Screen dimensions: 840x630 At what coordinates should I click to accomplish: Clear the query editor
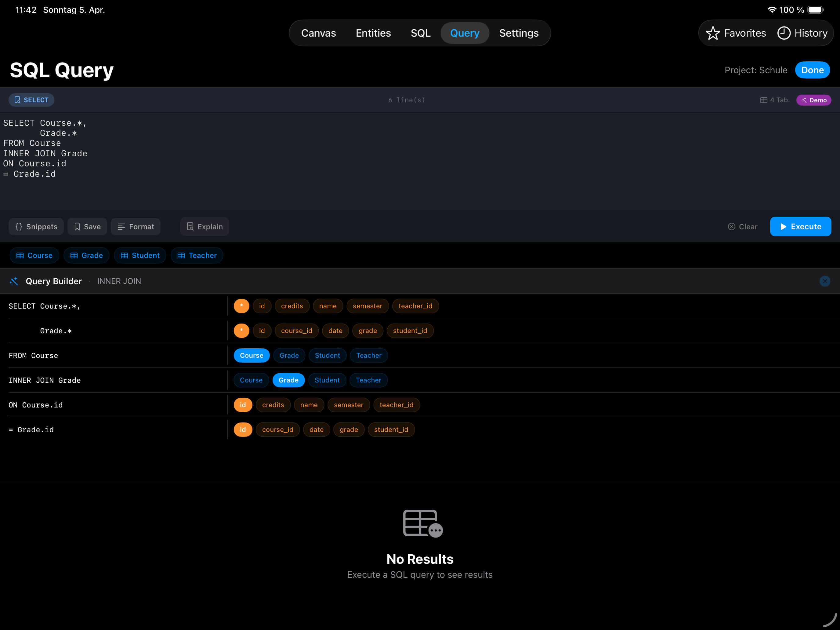coord(742,227)
